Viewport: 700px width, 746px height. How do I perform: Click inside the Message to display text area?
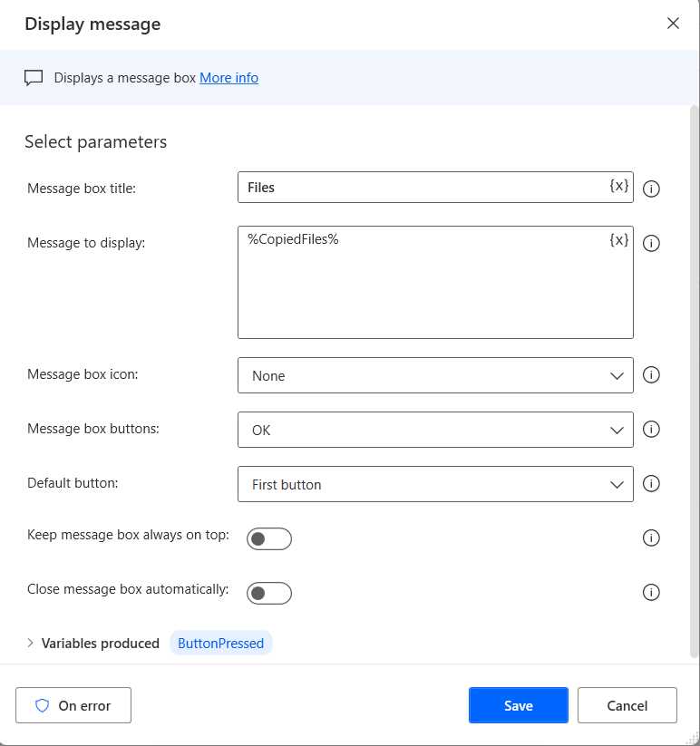click(x=426, y=281)
